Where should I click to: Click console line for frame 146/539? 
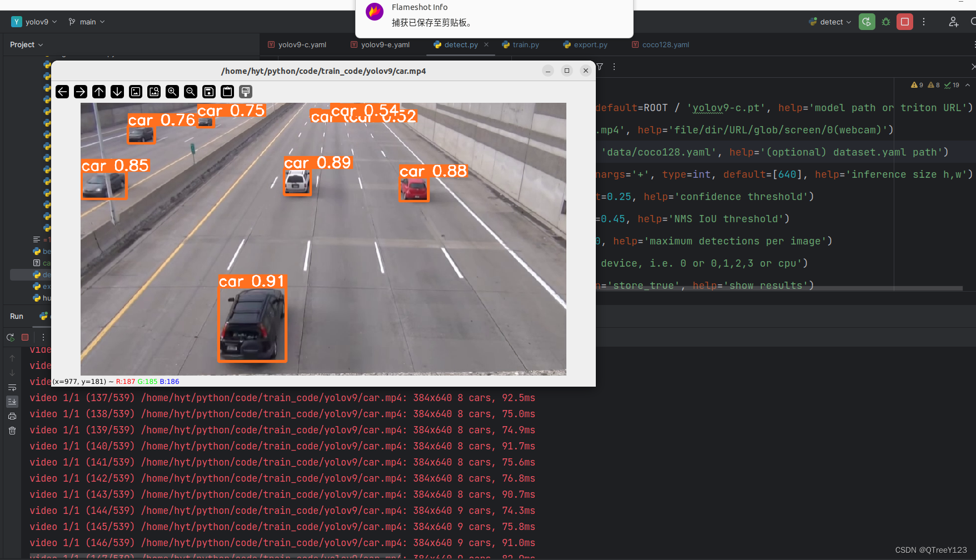coord(282,543)
